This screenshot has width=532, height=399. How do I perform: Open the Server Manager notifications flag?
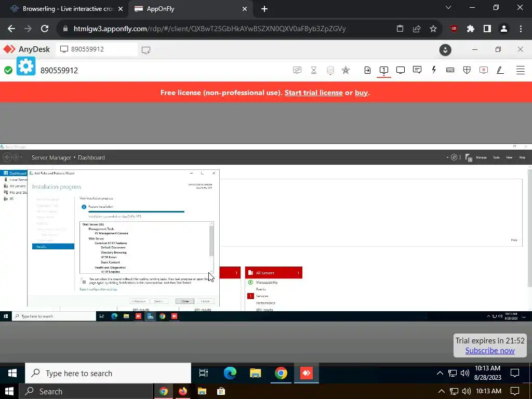[469, 157]
